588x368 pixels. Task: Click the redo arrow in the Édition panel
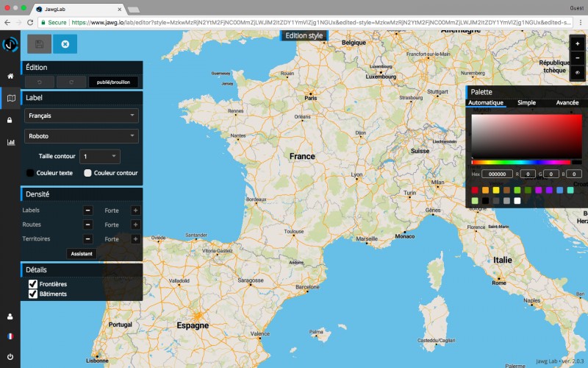coord(71,82)
